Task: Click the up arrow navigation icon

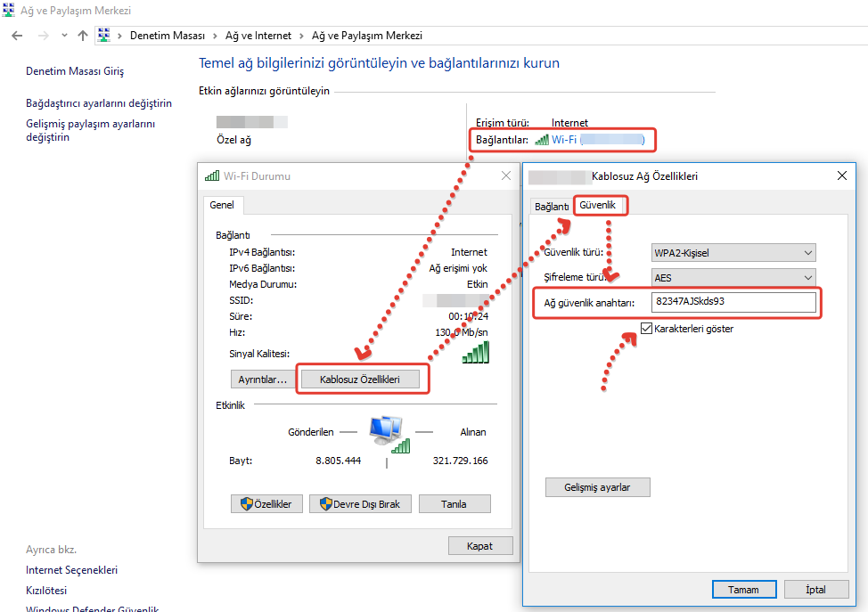Action: pyautogui.click(x=83, y=36)
